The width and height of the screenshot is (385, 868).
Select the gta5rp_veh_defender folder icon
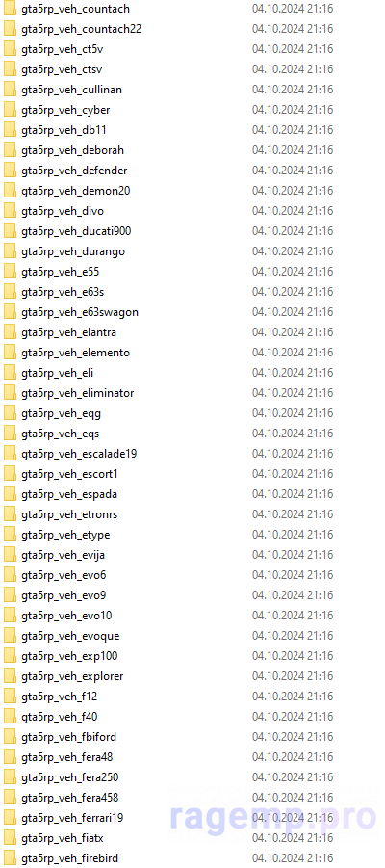point(10,171)
